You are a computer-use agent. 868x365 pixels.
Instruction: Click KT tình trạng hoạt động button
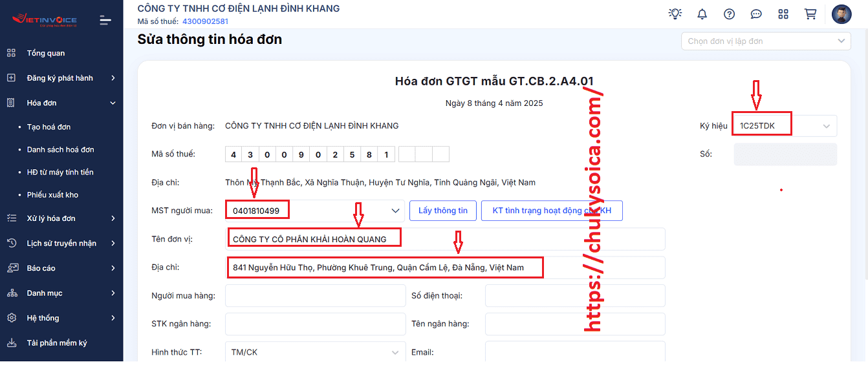tap(552, 211)
